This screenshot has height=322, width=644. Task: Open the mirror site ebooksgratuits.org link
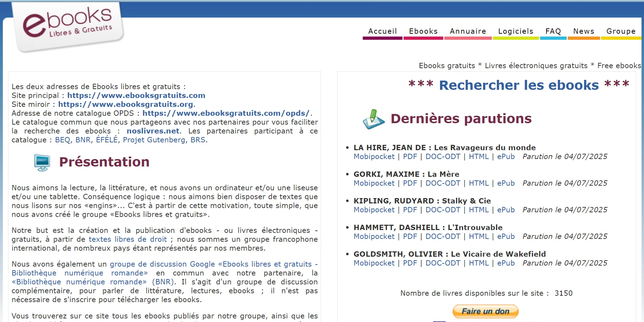click(126, 104)
